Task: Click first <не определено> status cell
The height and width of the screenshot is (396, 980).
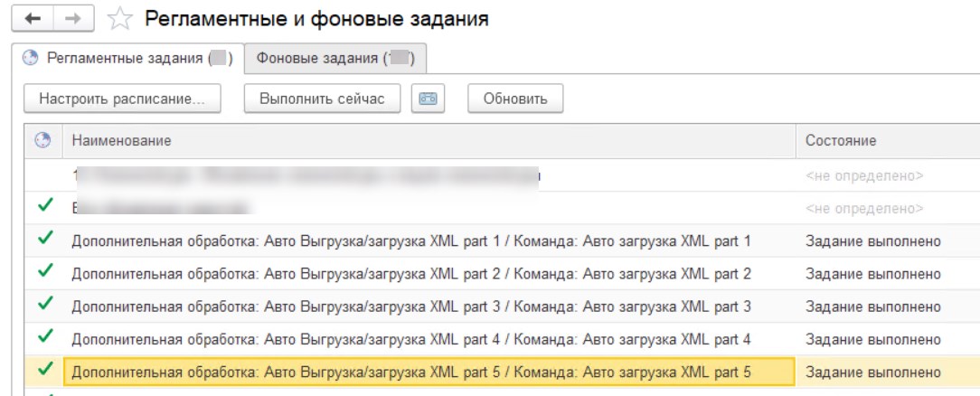Action: click(864, 176)
